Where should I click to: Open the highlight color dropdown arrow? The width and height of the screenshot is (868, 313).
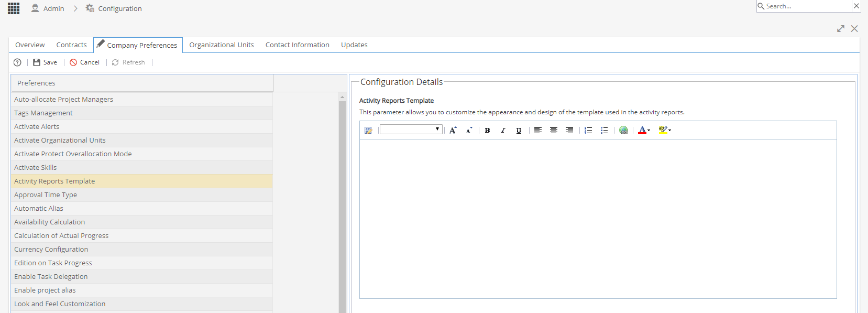669,130
